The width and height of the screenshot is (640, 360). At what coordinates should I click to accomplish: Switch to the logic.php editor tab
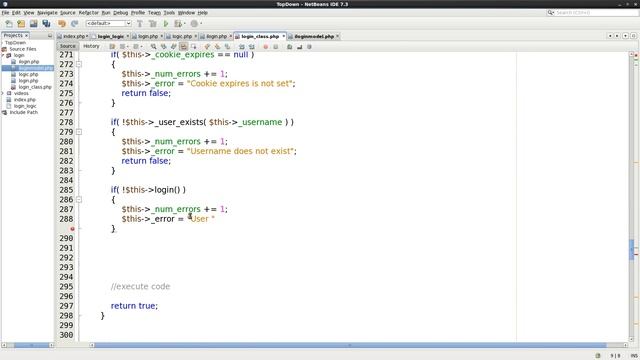182,36
